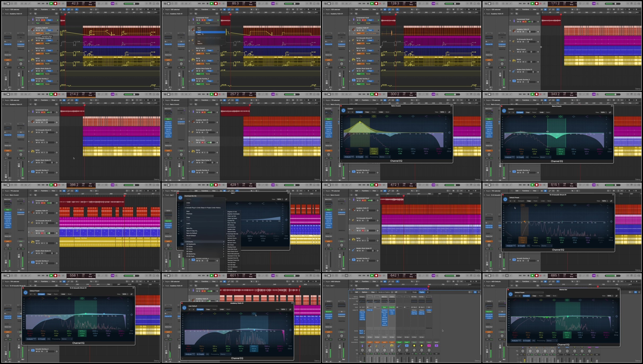Click the Q-Couple button in the Stereo Out EQ
The width and height of the screenshot is (643, 364).
[x=527, y=341]
